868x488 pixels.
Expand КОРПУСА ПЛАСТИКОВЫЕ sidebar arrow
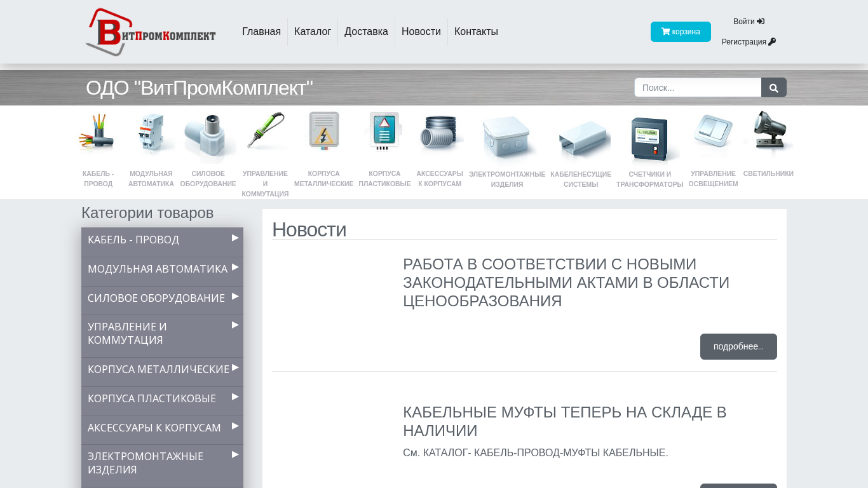pyautogui.click(x=235, y=396)
